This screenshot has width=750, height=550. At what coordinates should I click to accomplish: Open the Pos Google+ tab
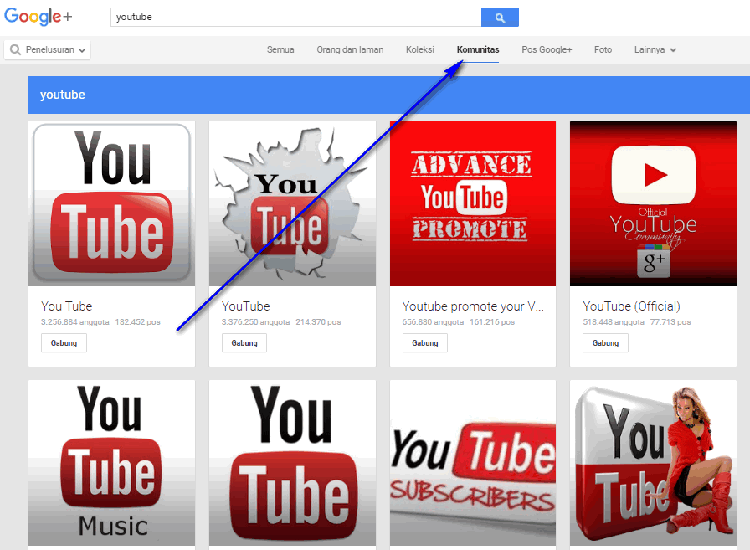point(547,50)
